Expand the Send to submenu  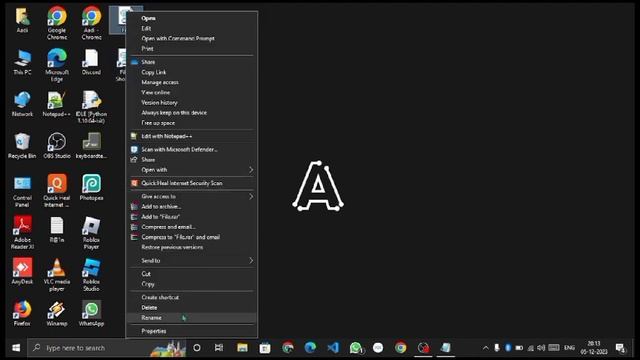point(192,260)
